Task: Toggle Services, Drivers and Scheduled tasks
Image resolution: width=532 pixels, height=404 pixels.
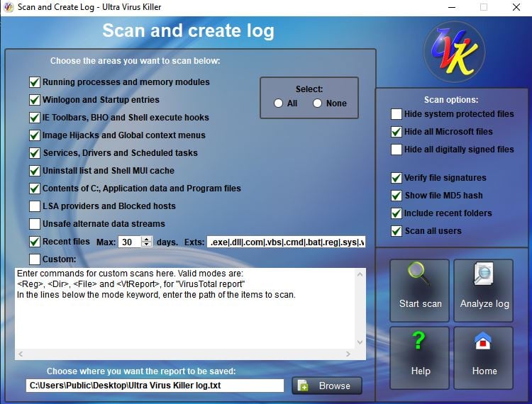Action: (35, 153)
